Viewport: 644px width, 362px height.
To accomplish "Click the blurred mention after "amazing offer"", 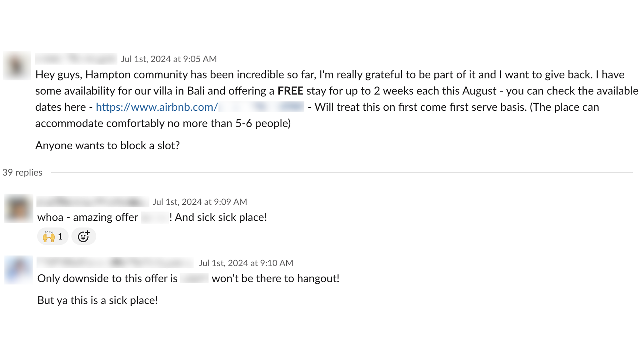I will click(x=154, y=217).
